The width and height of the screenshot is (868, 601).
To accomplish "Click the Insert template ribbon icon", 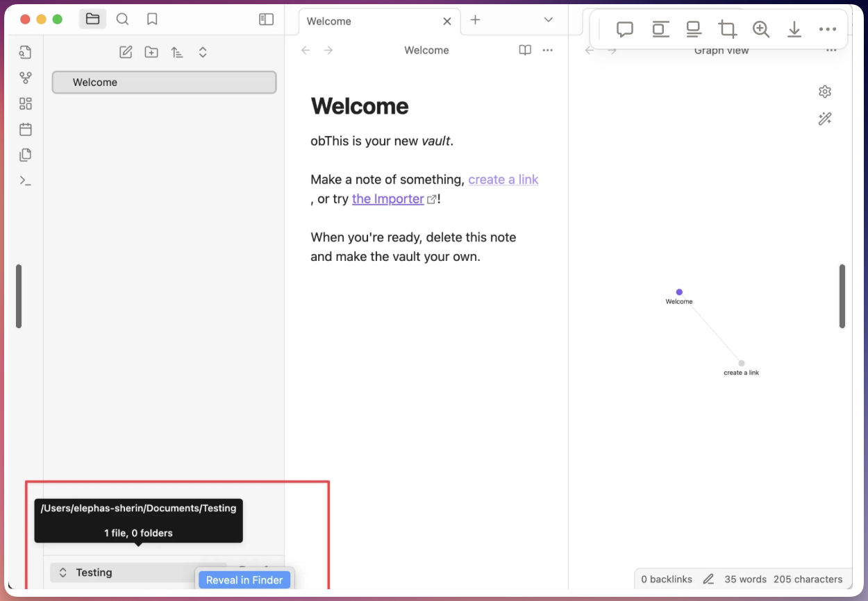I will point(26,155).
